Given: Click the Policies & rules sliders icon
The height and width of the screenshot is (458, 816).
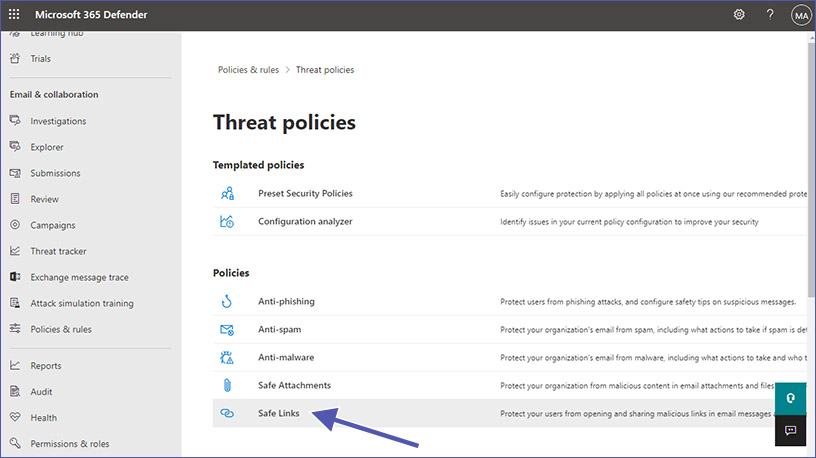Looking at the screenshot, I should pos(15,328).
